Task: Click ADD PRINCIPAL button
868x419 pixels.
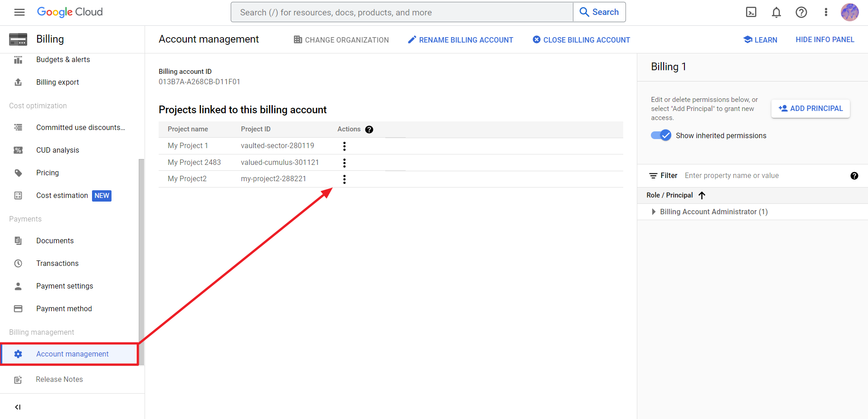Action: [810, 109]
